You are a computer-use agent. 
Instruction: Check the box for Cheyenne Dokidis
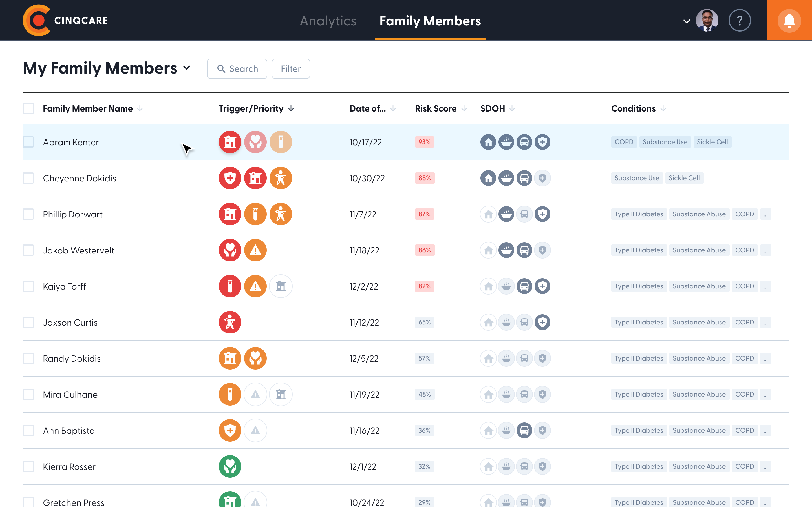click(28, 178)
